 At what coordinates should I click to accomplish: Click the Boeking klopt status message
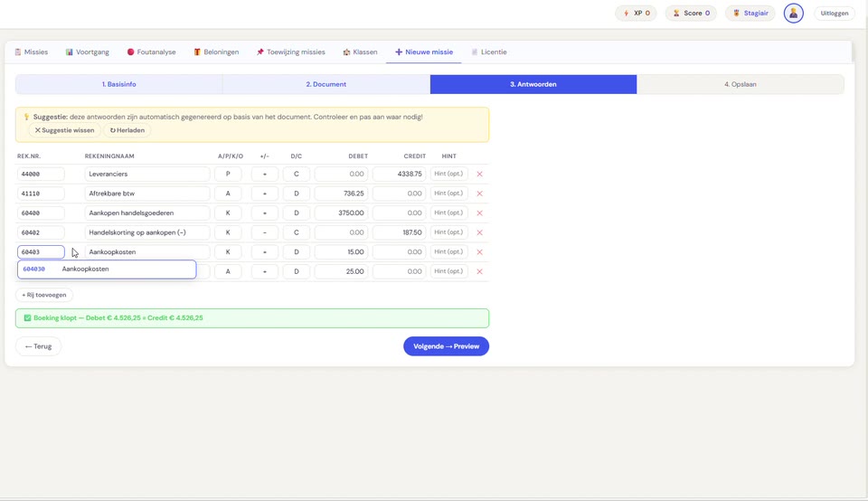pyautogui.click(x=252, y=318)
